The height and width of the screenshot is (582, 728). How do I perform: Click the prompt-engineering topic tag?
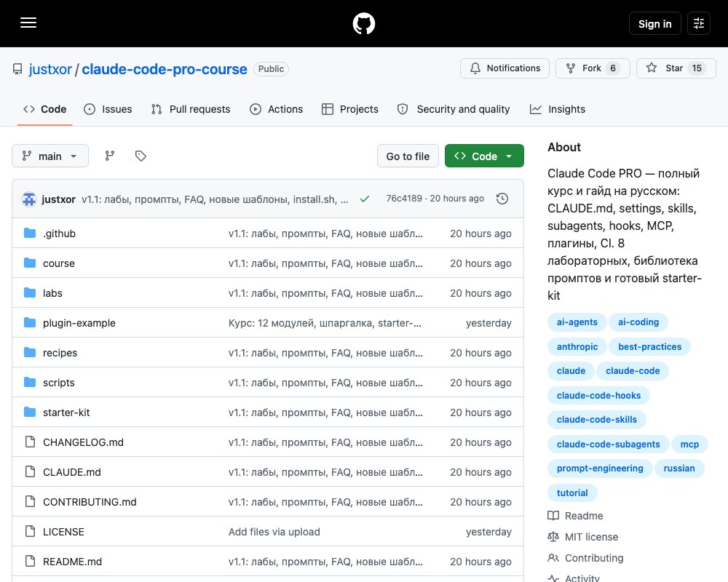point(600,469)
